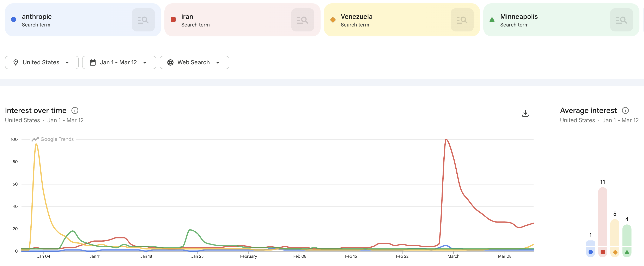The image size is (644, 266).
Task: Show info about Interest over time
Action: pos(75,110)
